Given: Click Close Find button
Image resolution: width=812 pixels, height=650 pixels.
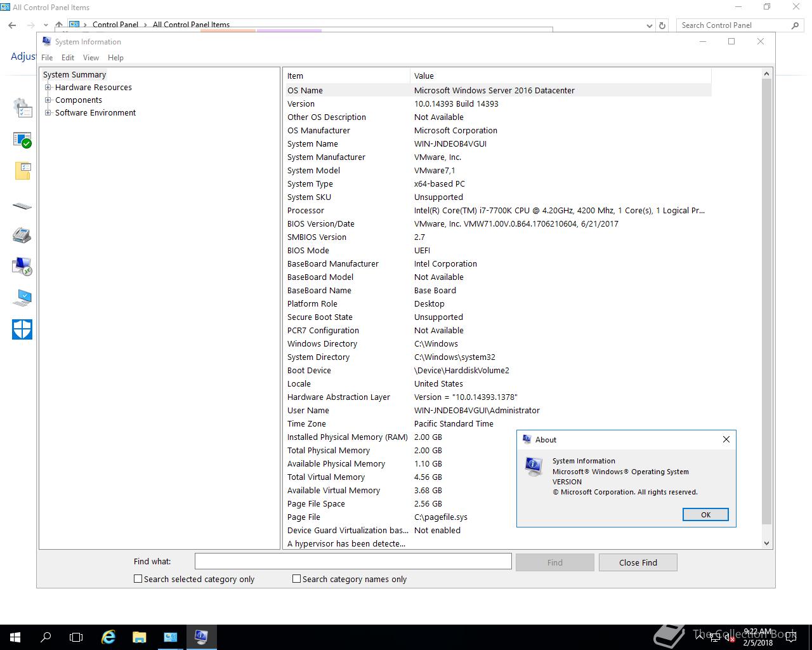Looking at the screenshot, I should point(638,562).
